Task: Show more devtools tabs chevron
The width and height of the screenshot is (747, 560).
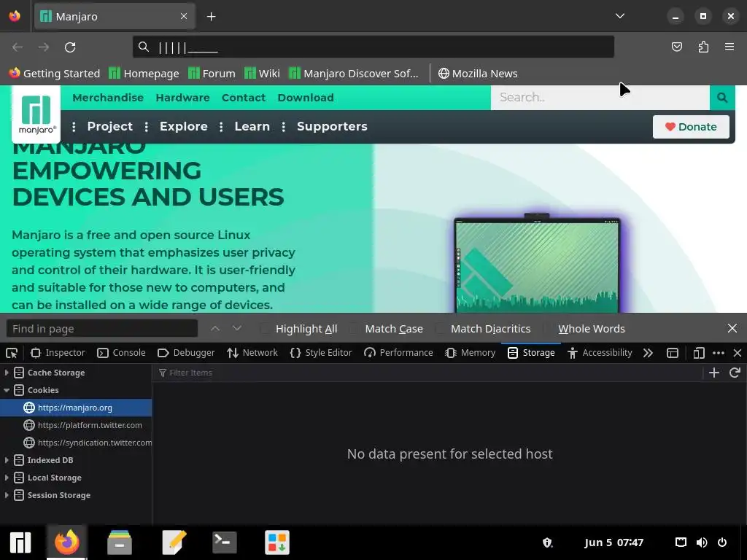Action: 648,353
